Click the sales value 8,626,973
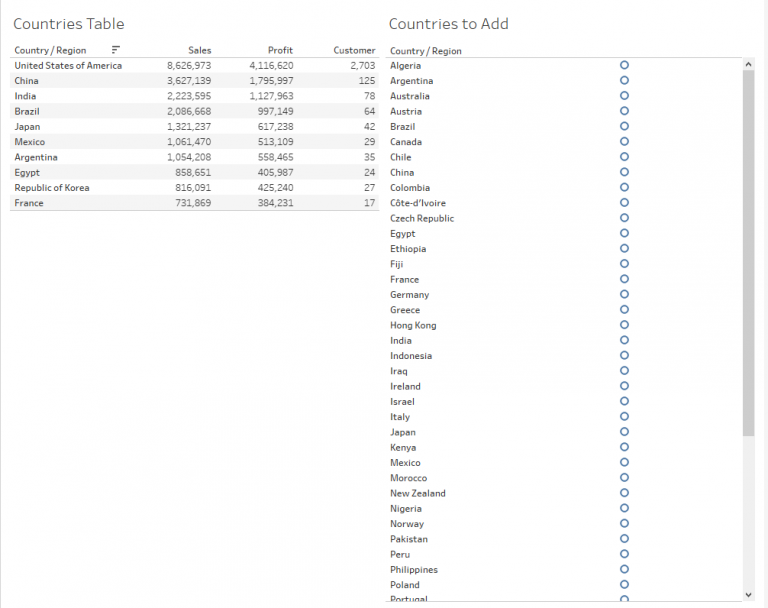 [189, 65]
